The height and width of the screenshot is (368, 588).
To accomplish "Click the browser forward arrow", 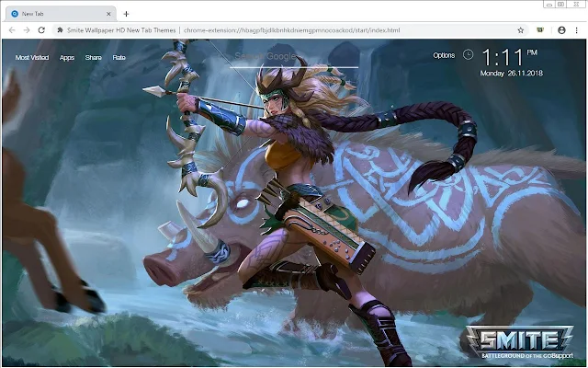I will pyautogui.click(x=27, y=30).
